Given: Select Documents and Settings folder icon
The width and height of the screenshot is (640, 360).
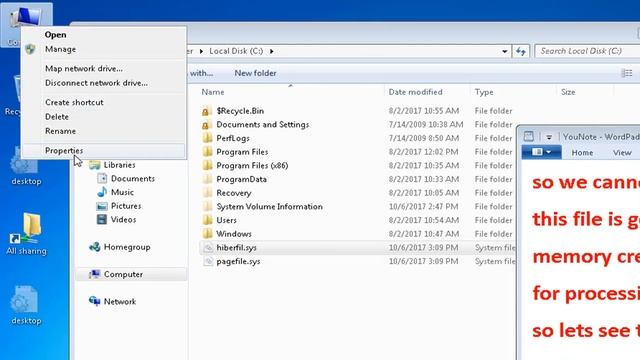Looking at the screenshot, I should pyautogui.click(x=207, y=124).
